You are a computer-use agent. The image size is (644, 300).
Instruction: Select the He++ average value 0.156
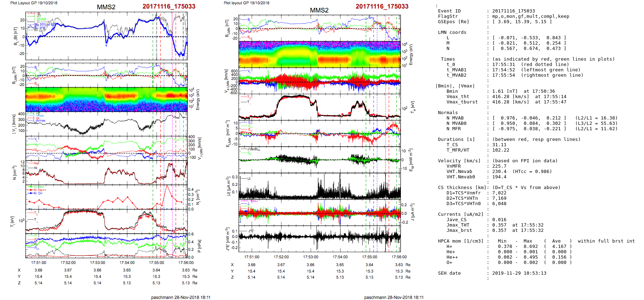(x=559, y=257)
